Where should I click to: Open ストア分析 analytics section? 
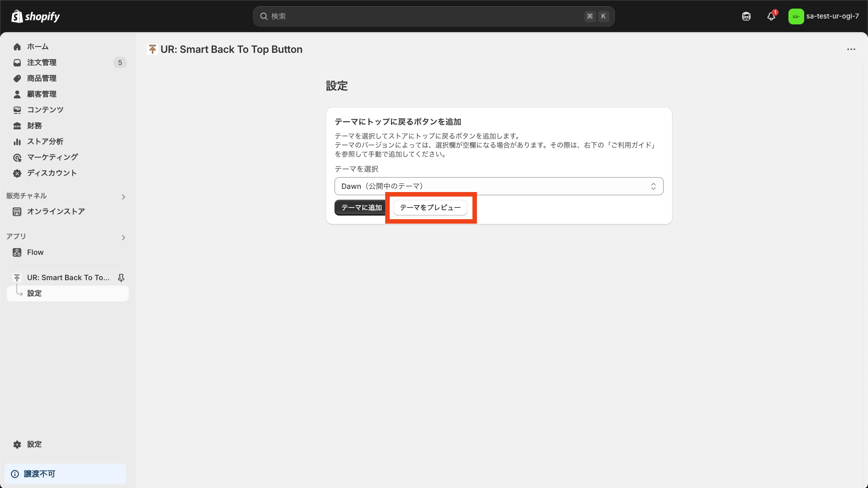tap(45, 141)
